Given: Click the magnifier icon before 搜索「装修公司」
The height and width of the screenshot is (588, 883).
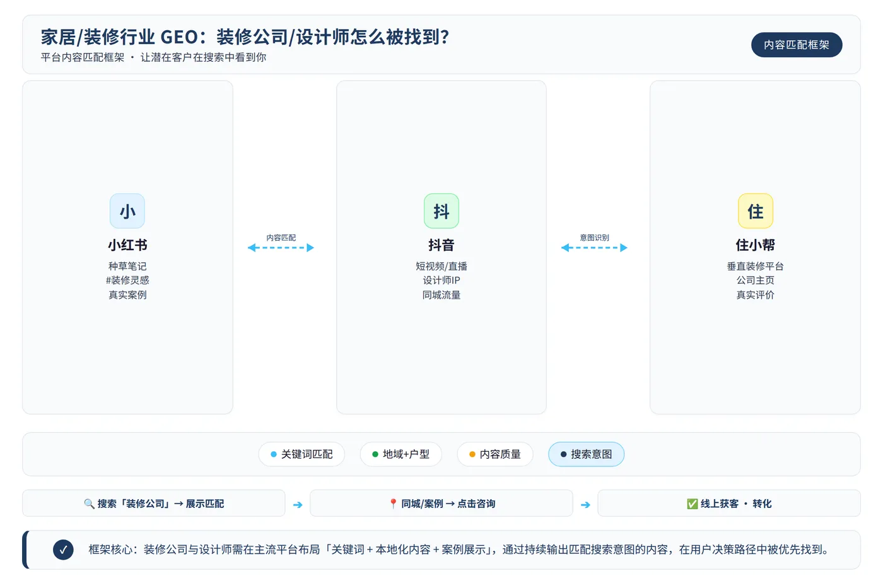Looking at the screenshot, I should pos(89,504).
